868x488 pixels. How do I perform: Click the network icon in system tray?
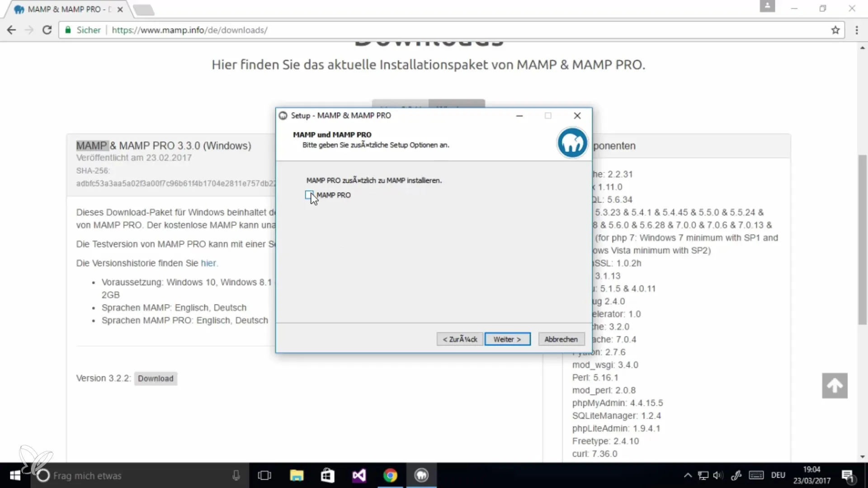point(703,475)
